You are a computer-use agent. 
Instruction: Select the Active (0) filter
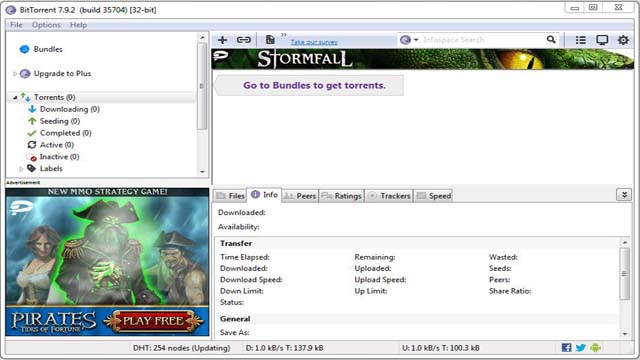click(x=57, y=144)
